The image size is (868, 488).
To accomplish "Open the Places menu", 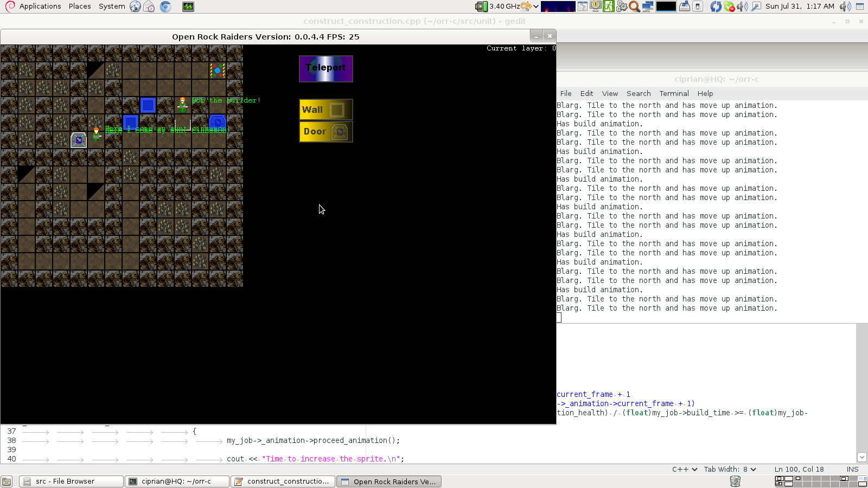I will [x=80, y=7].
